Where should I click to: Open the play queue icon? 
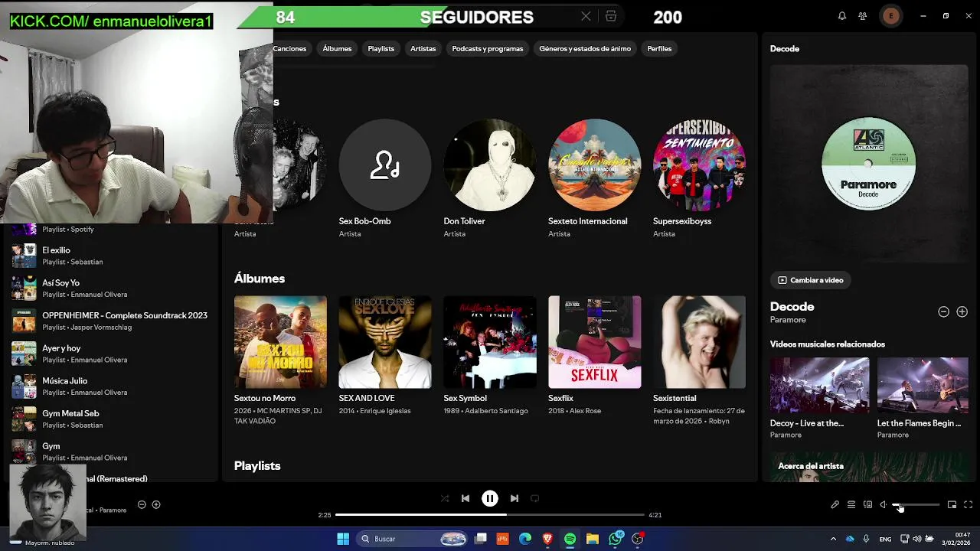[x=851, y=504]
